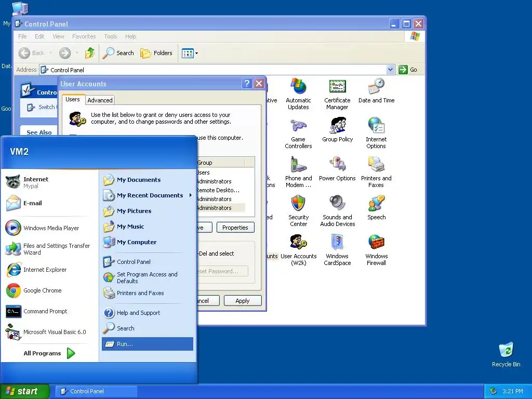Open Printers and Faxes in Control Panel window
Image resolution: width=532 pixels, height=399 pixels.
tap(376, 172)
